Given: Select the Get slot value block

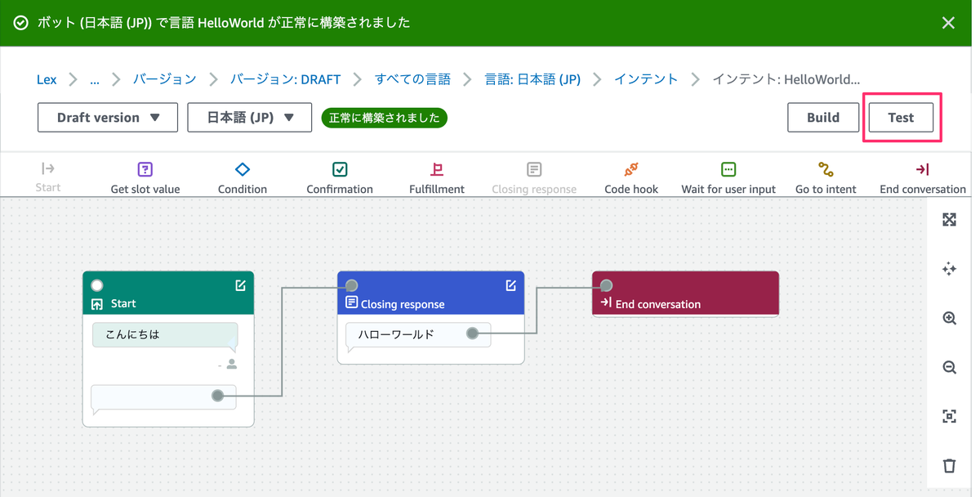Looking at the screenshot, I should (x=144, y=175).
